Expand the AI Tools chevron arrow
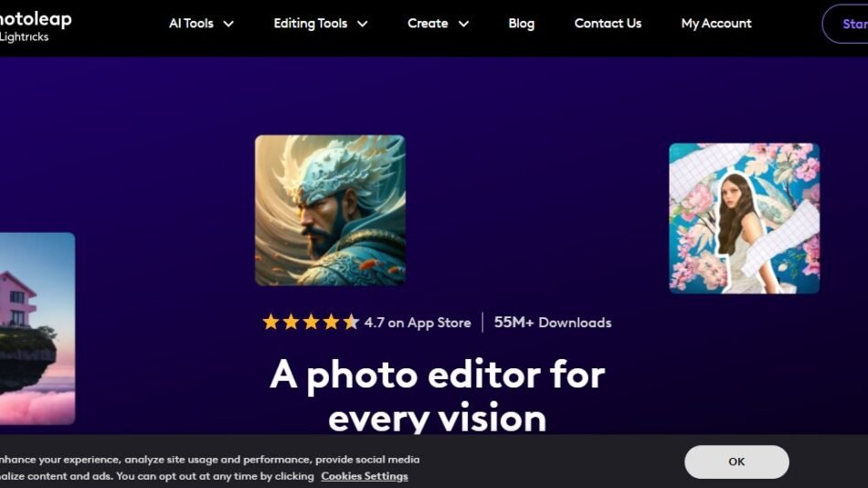The height and width of the screenshot is (488, 868). pyautogui.click(x=228, y=24)
